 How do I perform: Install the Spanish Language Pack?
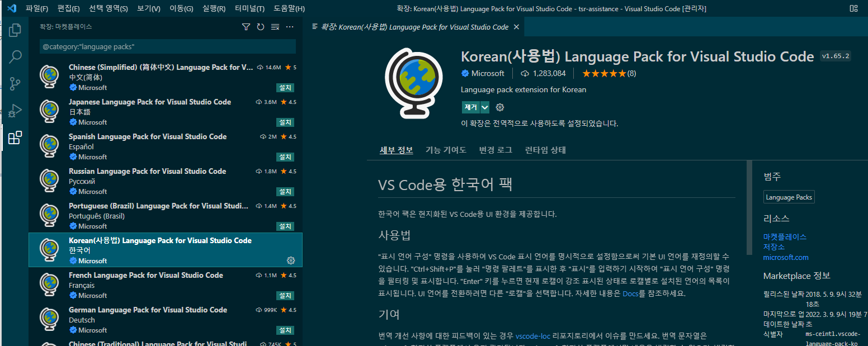click(x=285, y=157)
